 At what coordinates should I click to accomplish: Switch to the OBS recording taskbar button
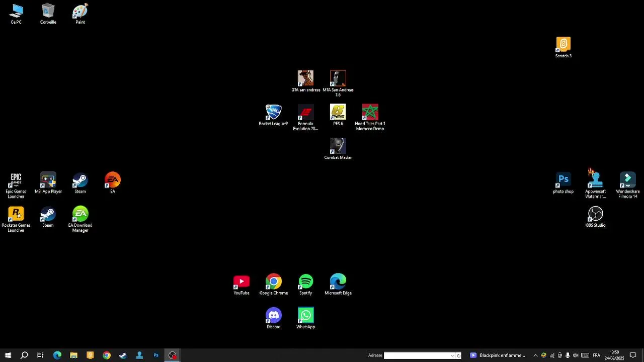click(x=173, y=355)
